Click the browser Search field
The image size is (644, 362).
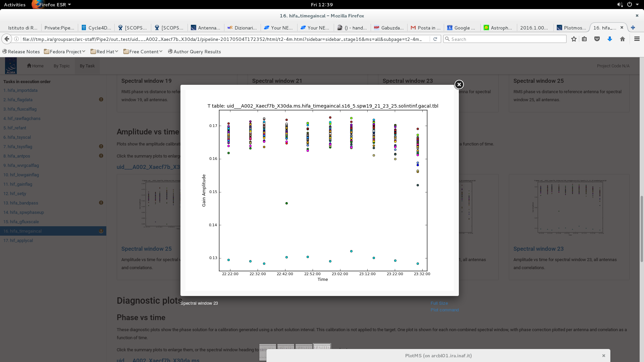505,39
